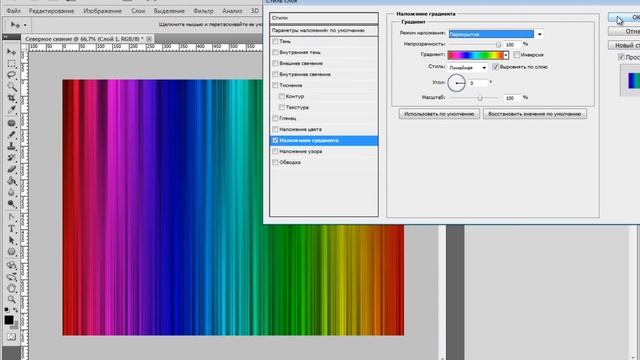Confirm layer style with OK button
This screenshot has height=360, width=640.
pos(624,17)
